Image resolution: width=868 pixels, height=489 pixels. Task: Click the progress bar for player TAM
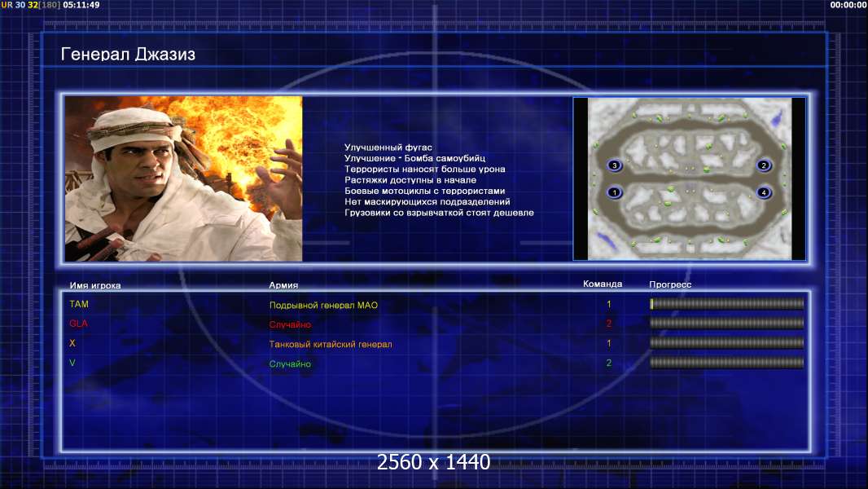pos(726,303)
